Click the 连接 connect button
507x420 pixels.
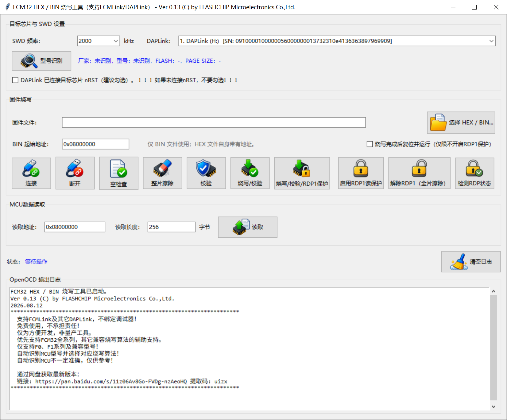[x=31, y=173]
